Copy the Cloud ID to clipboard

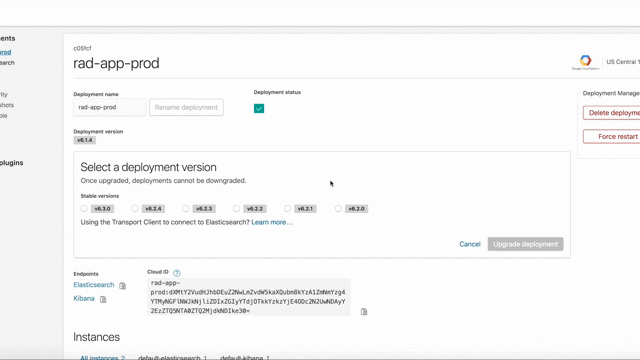[364, 312]
